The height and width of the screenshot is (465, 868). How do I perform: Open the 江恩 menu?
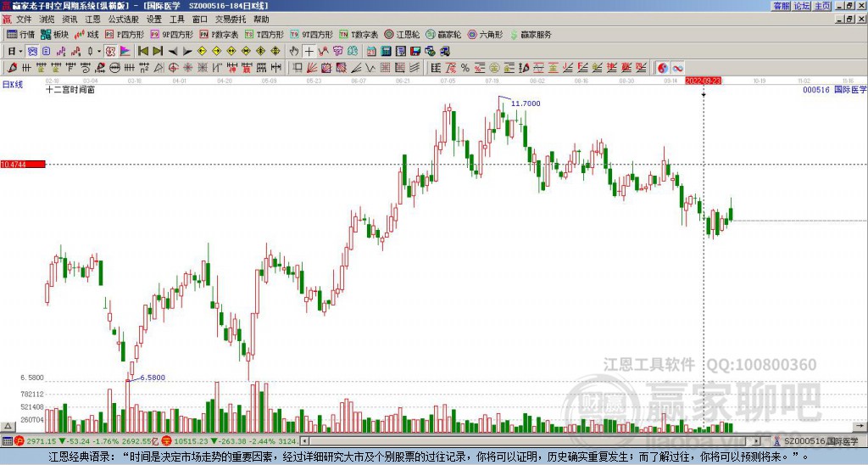point(93,20)
